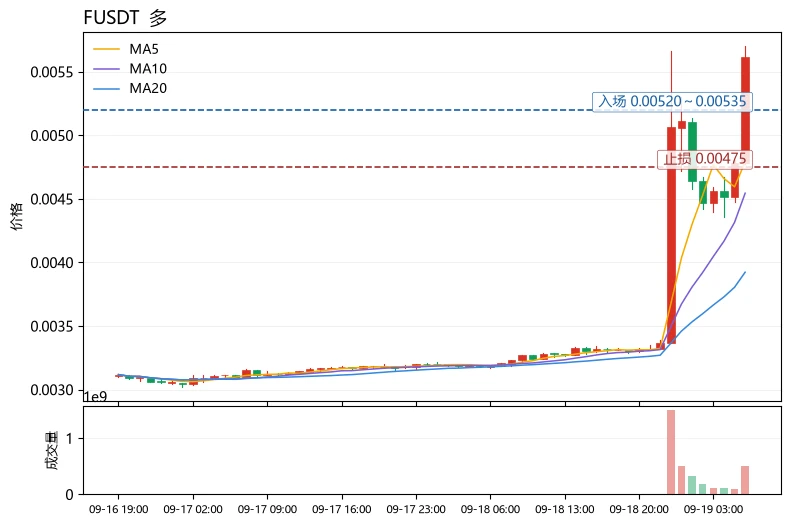Click the "1e9" volume scale label
This screenshot has height=526, width=790.
[95, 397]
